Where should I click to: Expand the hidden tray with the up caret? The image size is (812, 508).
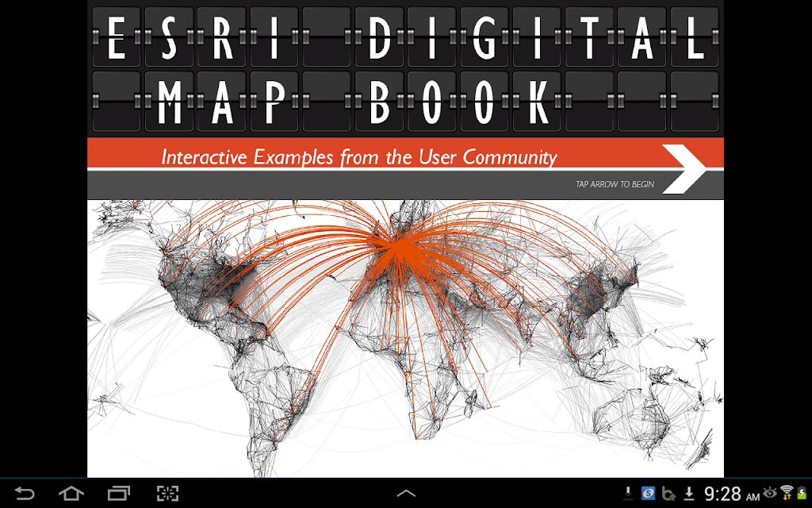(406, 494)
